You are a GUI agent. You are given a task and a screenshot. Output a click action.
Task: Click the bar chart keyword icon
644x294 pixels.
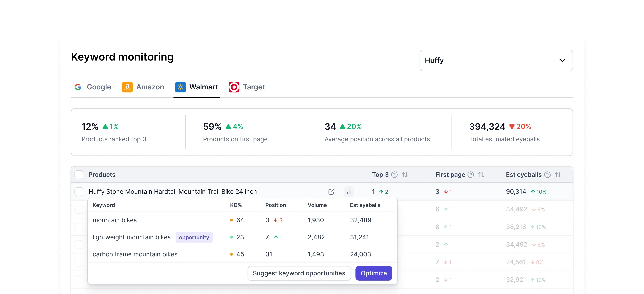[x=349, y=192]
